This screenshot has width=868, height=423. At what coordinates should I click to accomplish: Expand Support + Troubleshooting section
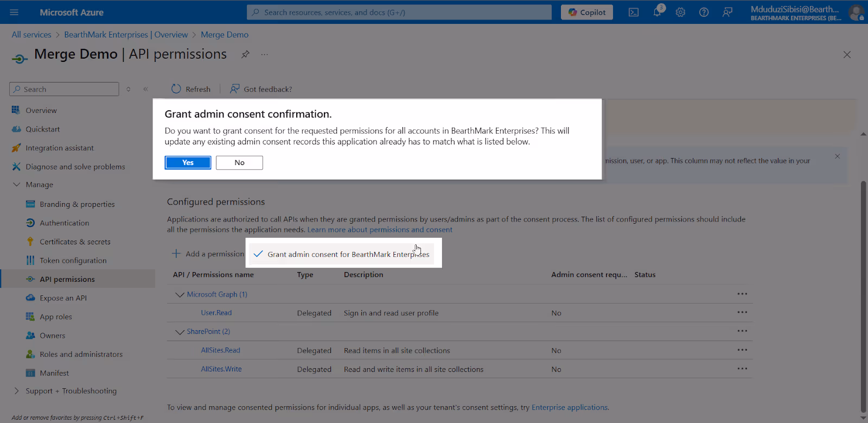(x=16, y=391)
